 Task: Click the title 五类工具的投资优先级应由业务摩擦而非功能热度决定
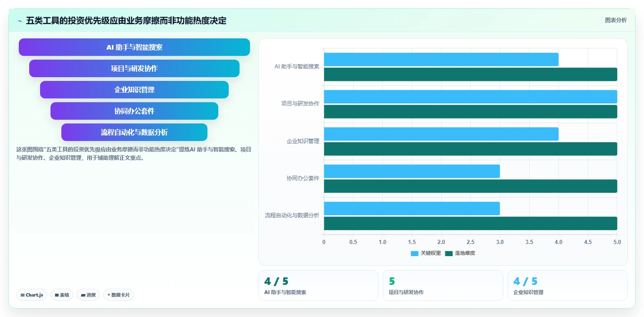126,20
